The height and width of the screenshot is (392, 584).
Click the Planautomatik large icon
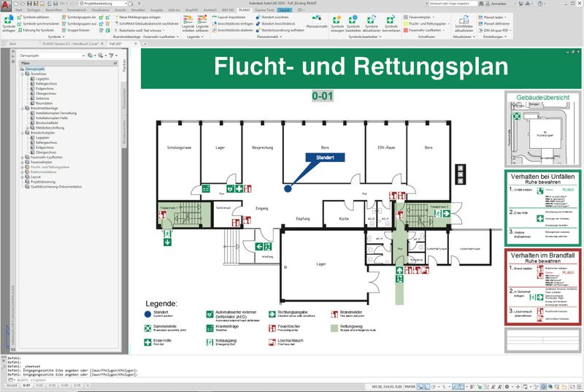317,22
